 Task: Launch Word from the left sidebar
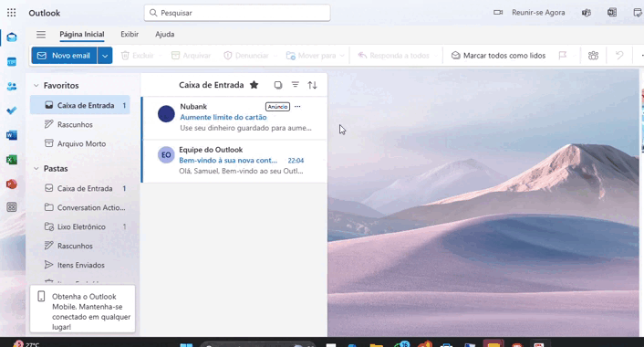click(x=12, y=135)
